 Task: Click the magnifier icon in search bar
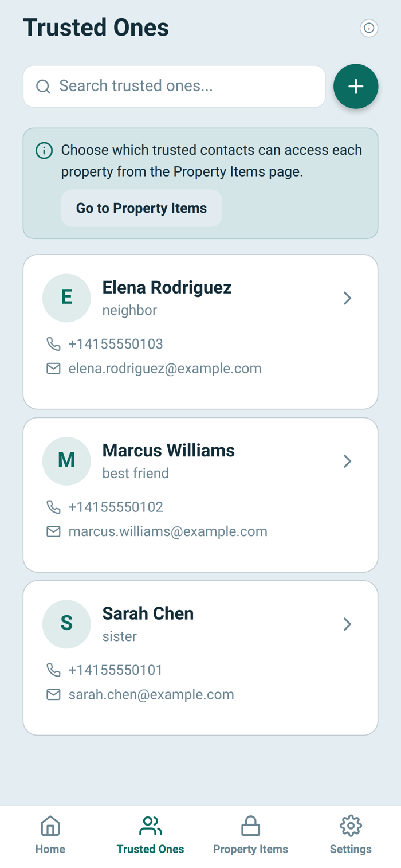(x=43, y=87)
